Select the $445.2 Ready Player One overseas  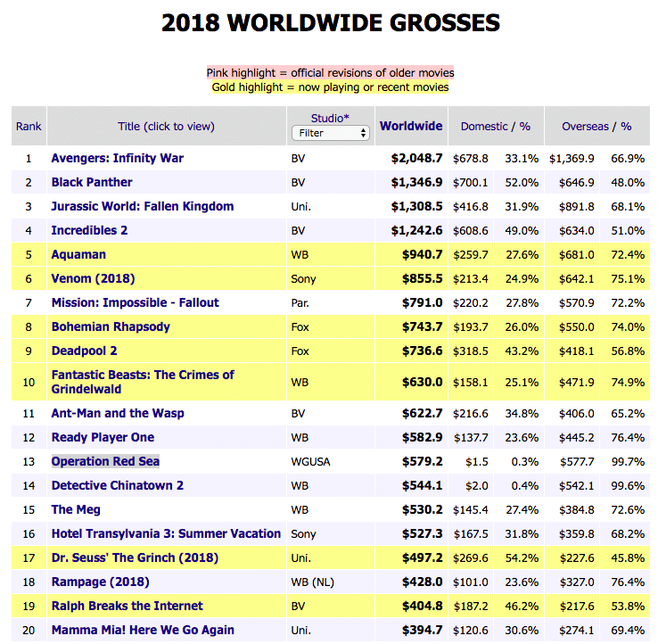[577, 438]
